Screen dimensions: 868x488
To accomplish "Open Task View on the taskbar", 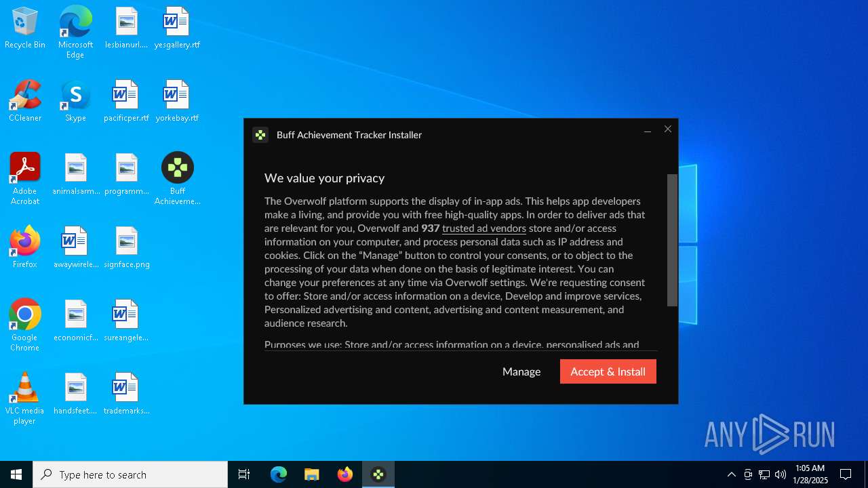I will (x=244, y=474).
